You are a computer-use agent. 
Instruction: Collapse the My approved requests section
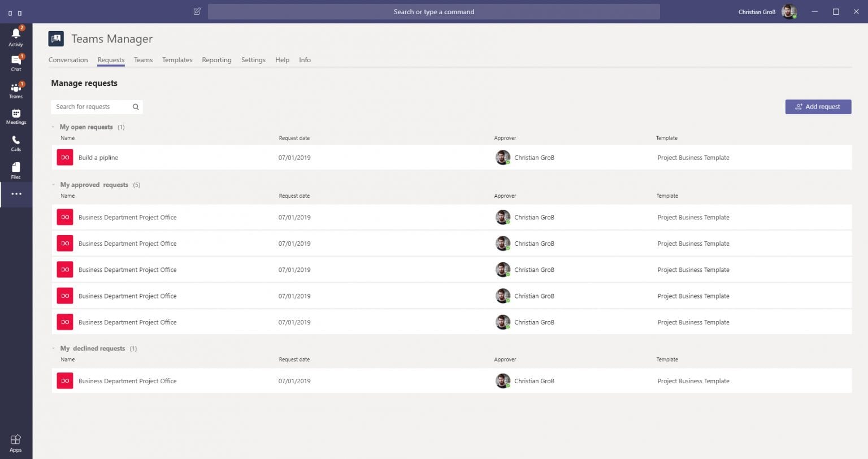(x=53, y=185)
